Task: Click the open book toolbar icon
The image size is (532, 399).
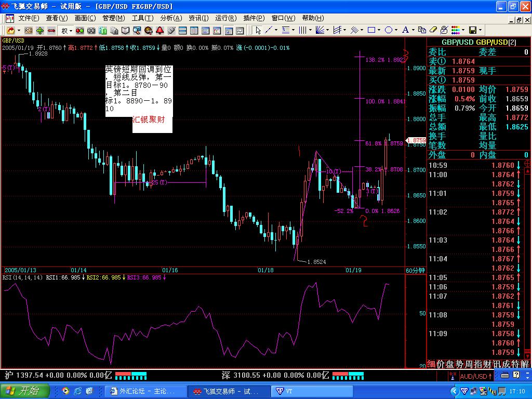Action: click(x=126, y=31)
